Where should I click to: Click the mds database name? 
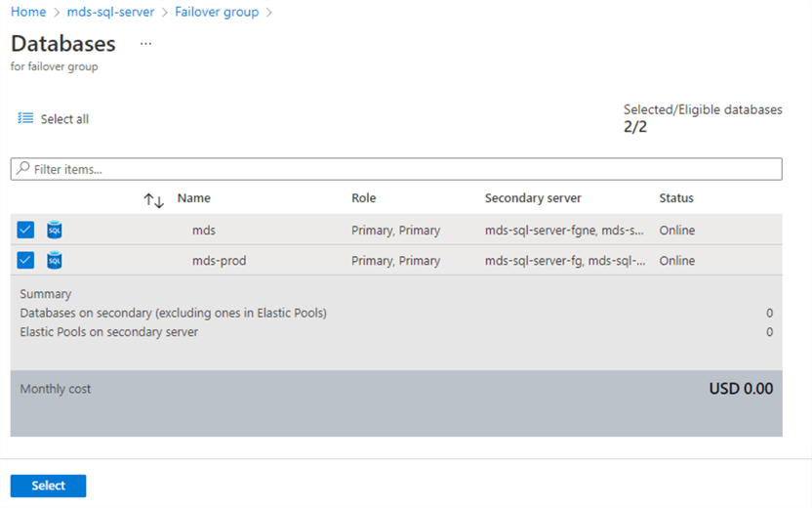[204, 231]
